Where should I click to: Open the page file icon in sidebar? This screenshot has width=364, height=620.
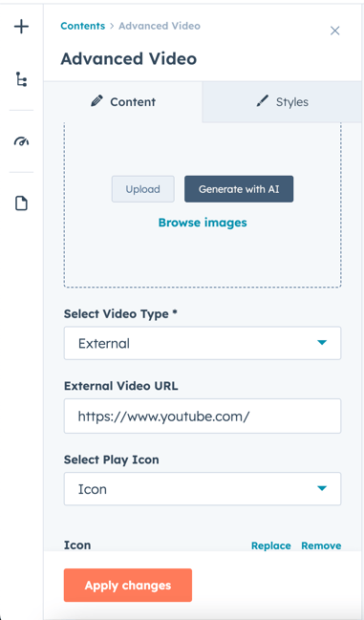(21, 203)
